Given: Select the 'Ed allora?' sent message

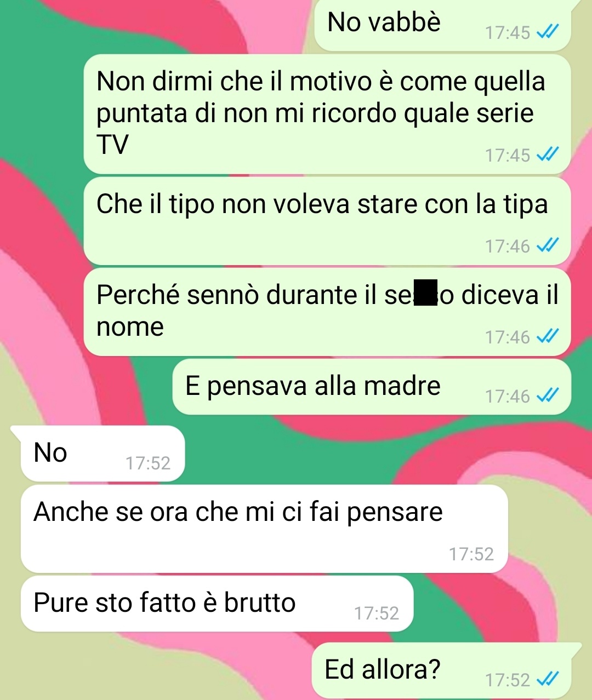Looking at the screenshot, I should click(441, 670).
